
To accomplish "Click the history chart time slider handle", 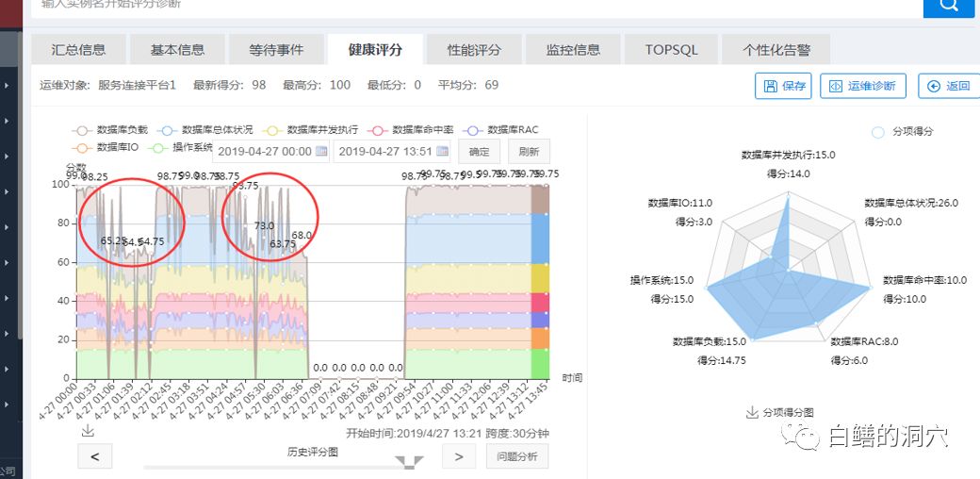I will click(x=409, y=462).
